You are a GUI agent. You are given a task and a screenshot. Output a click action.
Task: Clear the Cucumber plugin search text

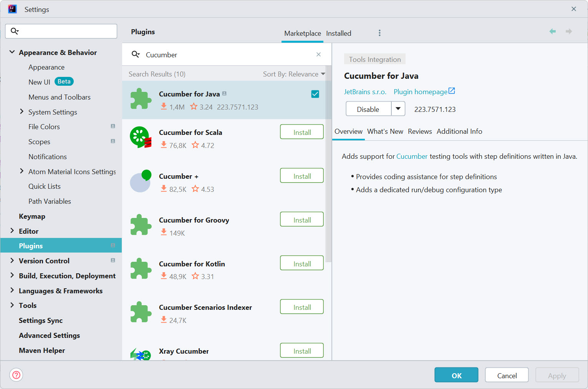click(x=318, y=55)
